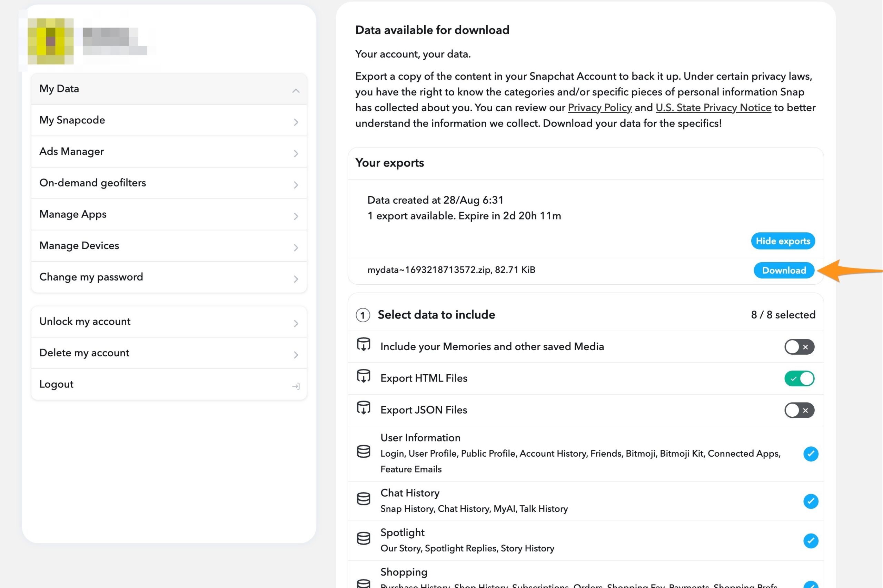Expand Manage Devices chevron

pyautogui.click(x=296, y=247)
